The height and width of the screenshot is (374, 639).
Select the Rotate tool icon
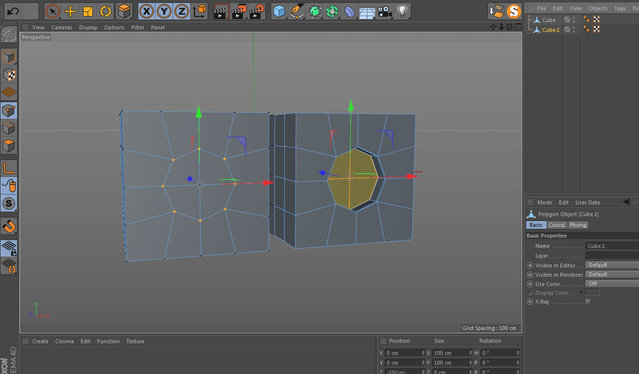(x=106, y=11)
